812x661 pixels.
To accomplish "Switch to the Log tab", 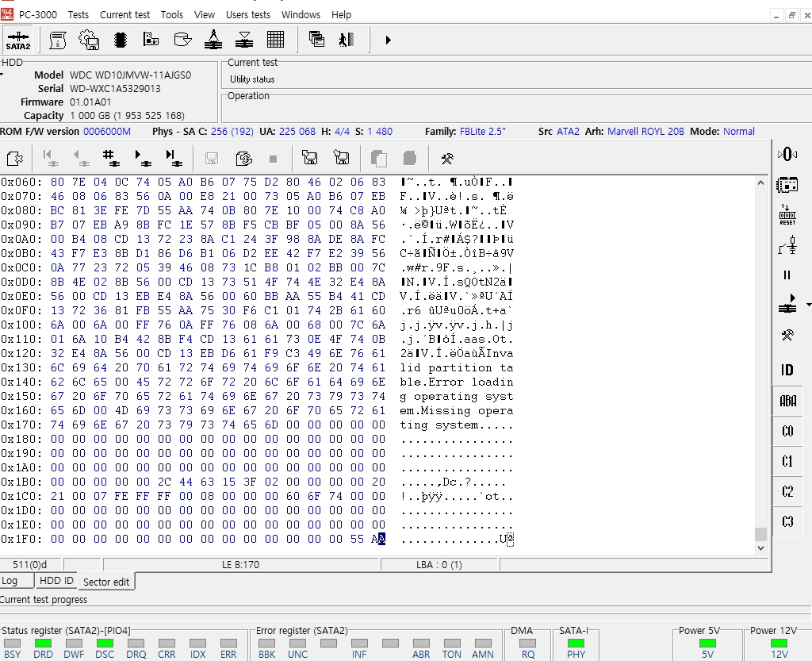I will (10, 581).
